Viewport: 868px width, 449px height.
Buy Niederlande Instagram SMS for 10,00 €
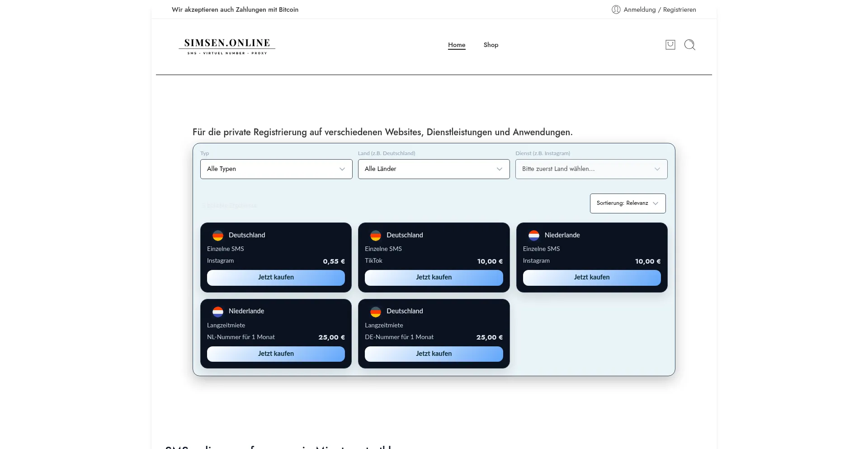pyautogui.click(x=591, y=278)
